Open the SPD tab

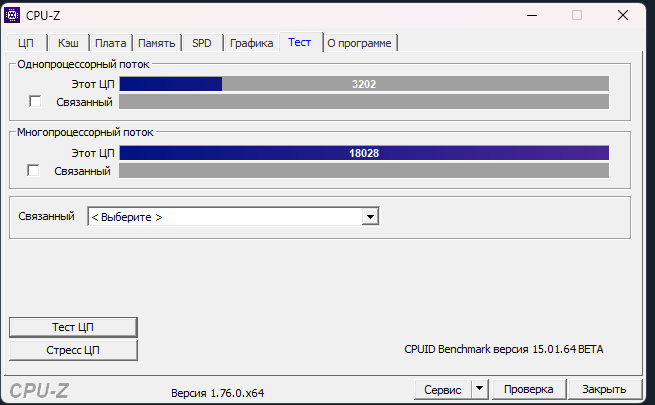coord(202,43)
